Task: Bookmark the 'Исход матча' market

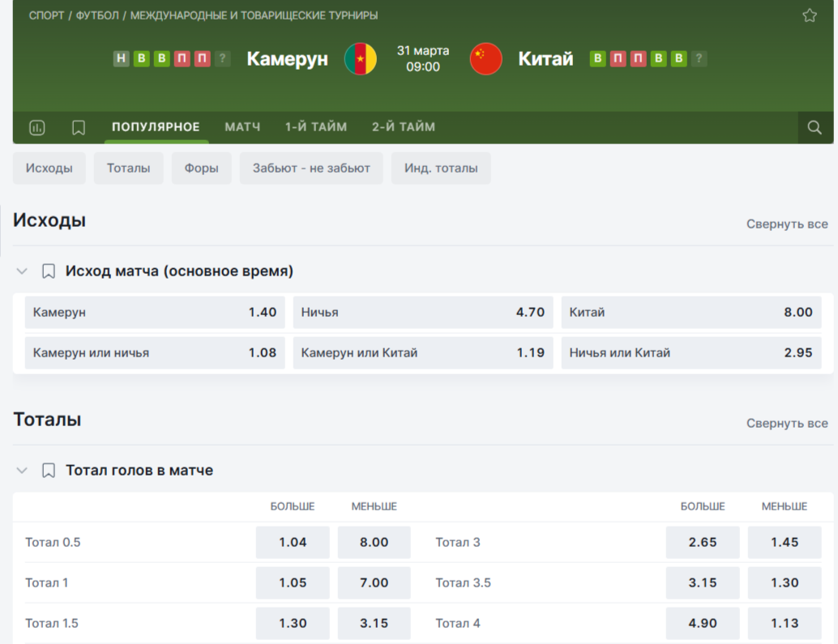Action: pos(49,271)
